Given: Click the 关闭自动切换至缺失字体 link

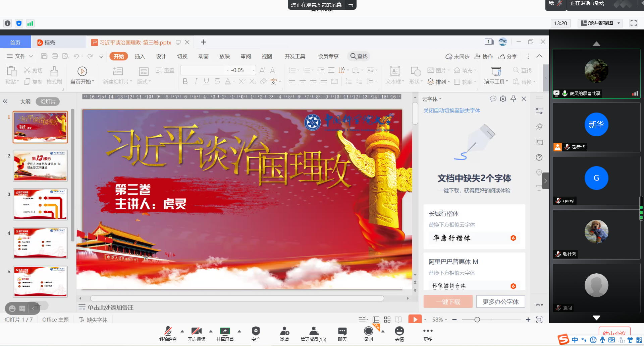Looking at the screenshot, I should point(451,111).
